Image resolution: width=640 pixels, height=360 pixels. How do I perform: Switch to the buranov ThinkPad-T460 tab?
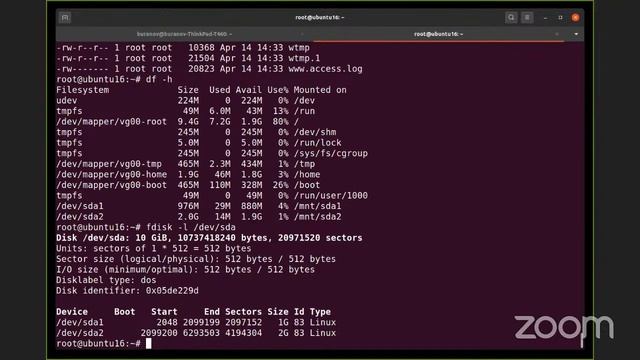pyautogui.click(x=184, y=34)
